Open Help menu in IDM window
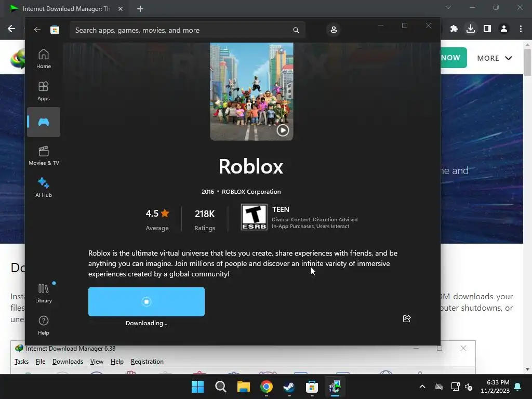This screenshot has height=399, width=532. tap(117, 362)
